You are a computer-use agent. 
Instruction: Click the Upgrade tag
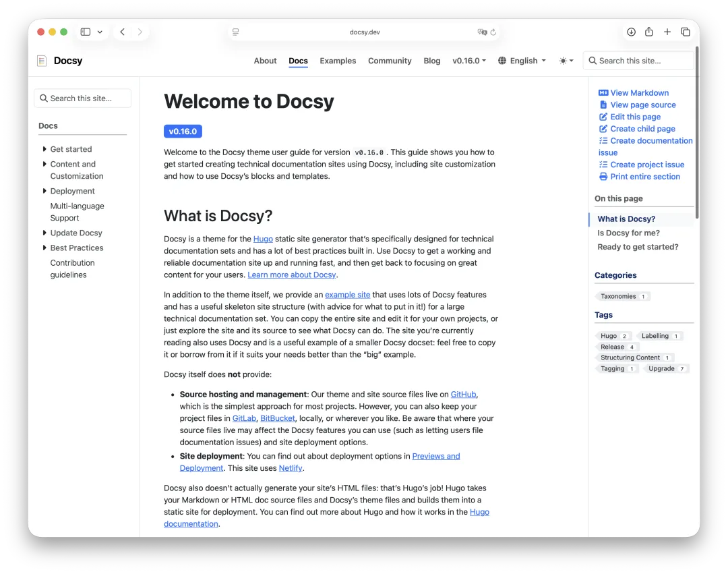coord(666,369)
